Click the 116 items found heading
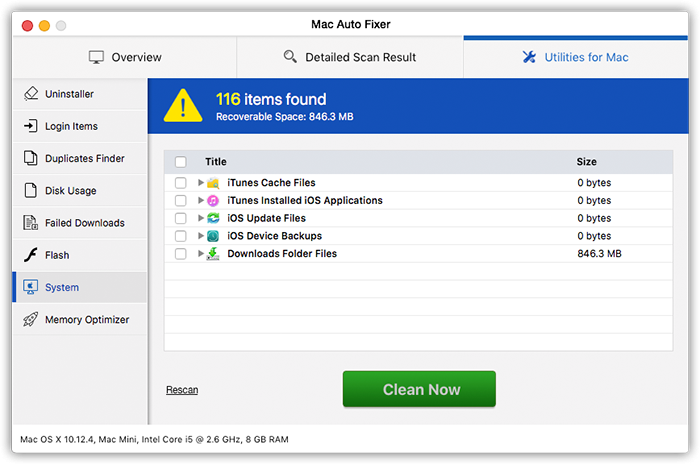Image resolution: width=700 pixels, height=465 pixels. tap(271, 99)
